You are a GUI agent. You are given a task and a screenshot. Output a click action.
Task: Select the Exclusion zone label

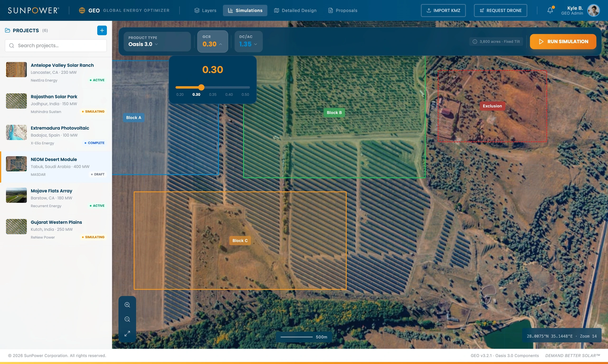point(492,106)
